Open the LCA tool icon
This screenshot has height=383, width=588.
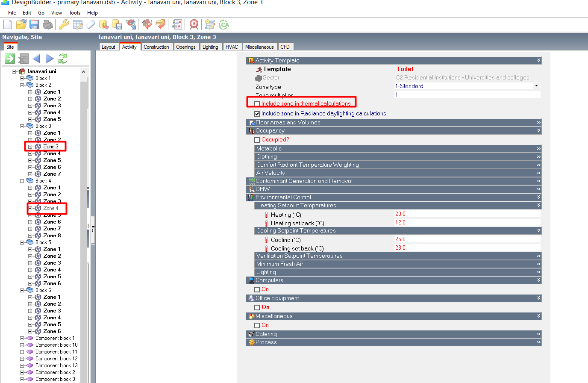tap(223, 24)
